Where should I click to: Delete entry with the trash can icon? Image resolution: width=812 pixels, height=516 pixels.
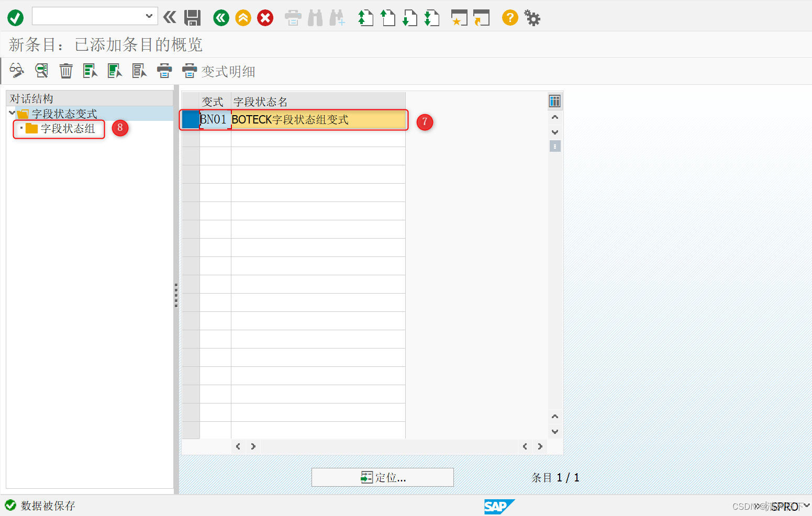pos(66,71)
